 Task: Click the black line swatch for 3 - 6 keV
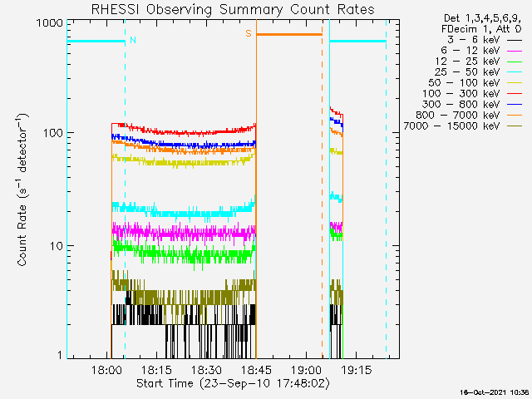pos(515,41)
